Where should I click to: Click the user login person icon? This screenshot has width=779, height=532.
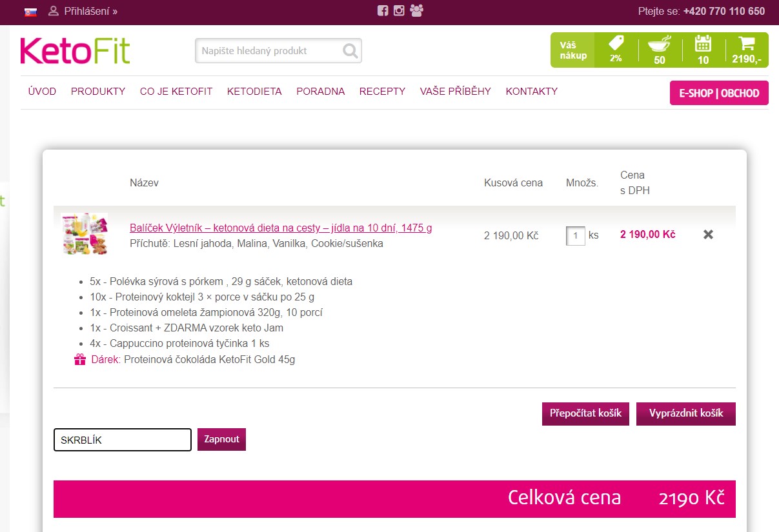pyautogui.click(x=54, y=11)
